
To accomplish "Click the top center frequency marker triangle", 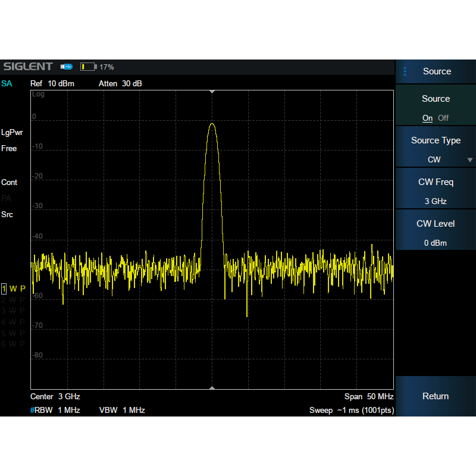I will click(212, 92).
